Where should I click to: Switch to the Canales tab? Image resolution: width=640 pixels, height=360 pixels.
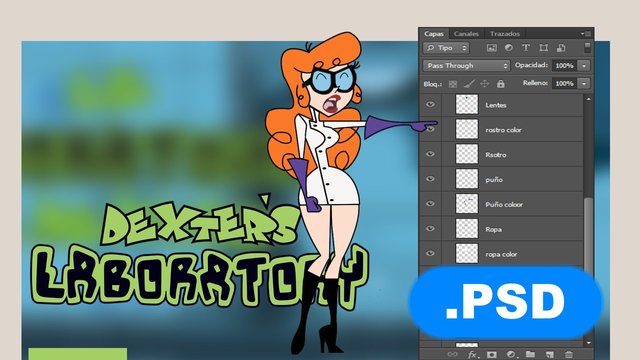click(466, 33)
